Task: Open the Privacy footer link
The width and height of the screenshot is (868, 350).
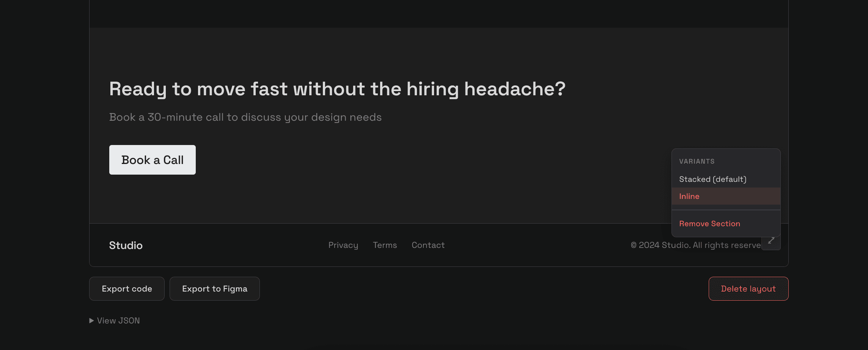Action: 343,245
